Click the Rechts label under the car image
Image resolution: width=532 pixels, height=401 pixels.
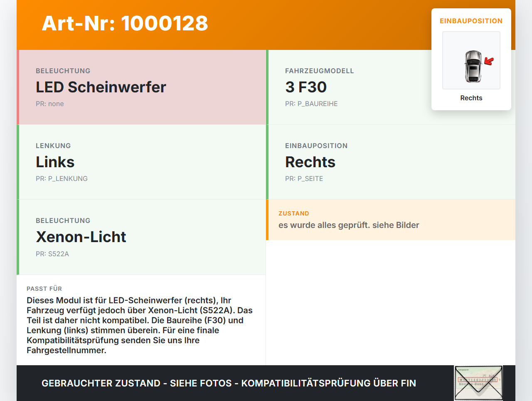tap(471, 98)
